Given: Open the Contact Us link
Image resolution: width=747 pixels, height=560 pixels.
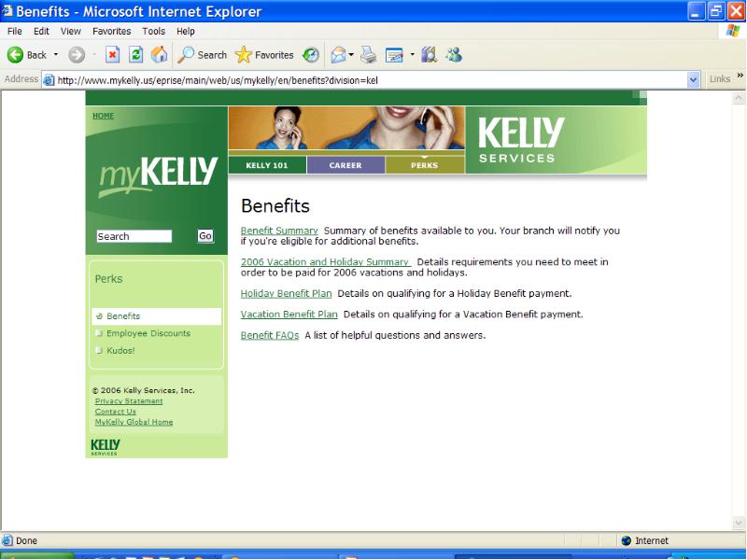Looking at the screenshot, I should 115,412.
